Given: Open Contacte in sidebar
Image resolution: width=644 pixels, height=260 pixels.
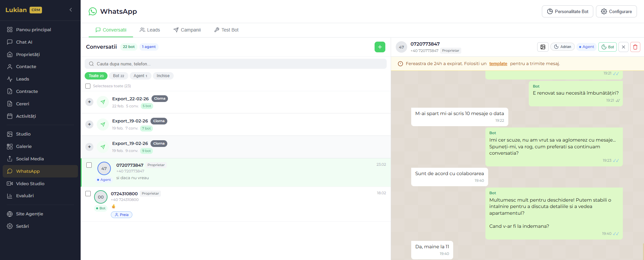Looking at the screenshot, I should point(40,66).
